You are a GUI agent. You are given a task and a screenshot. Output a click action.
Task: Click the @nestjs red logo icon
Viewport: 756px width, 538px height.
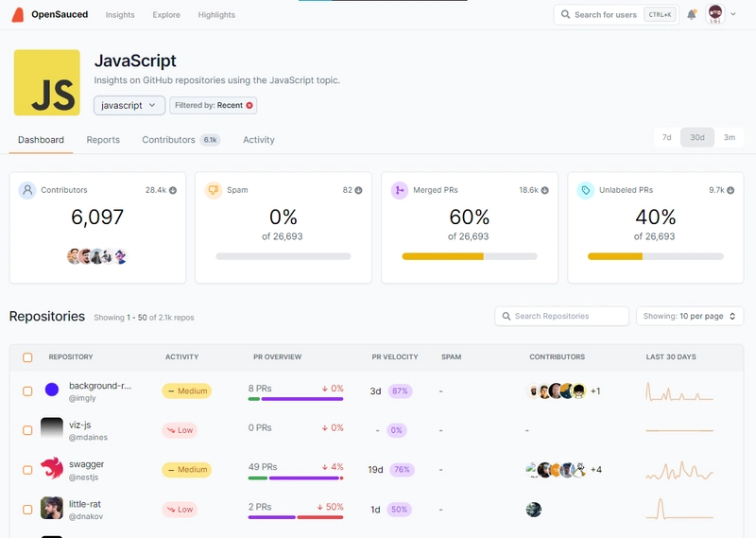click(x=52, y=468)
